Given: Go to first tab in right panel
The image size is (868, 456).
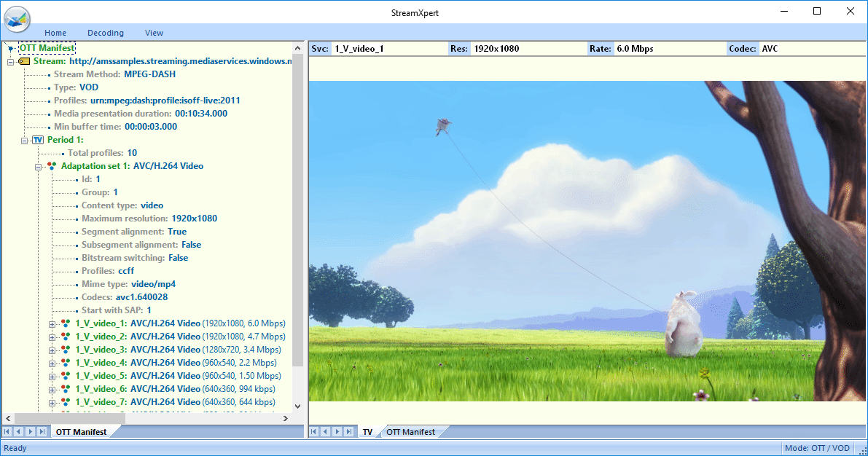Looking at the screenshot, I should (x=314, y=432).
